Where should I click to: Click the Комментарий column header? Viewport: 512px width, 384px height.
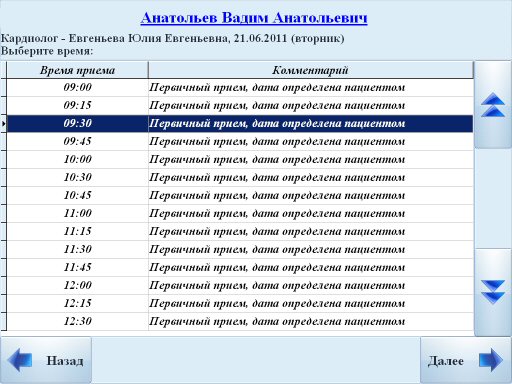point(311,70)
